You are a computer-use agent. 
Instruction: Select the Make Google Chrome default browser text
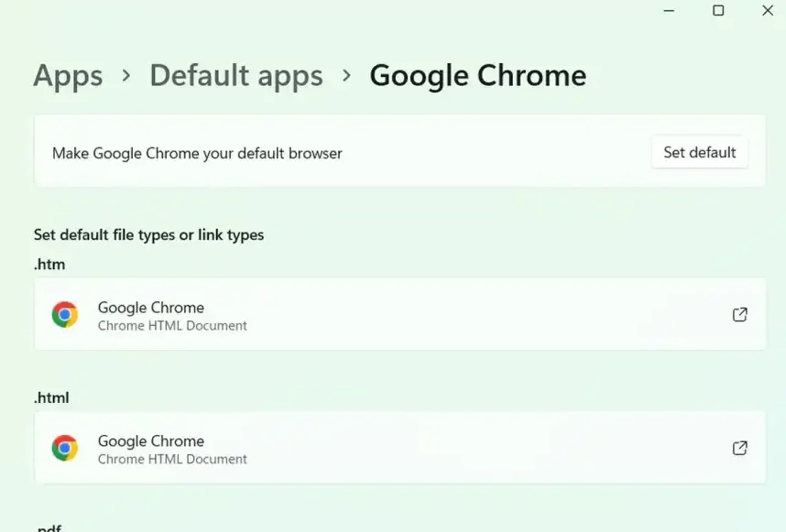click(197, 153)
